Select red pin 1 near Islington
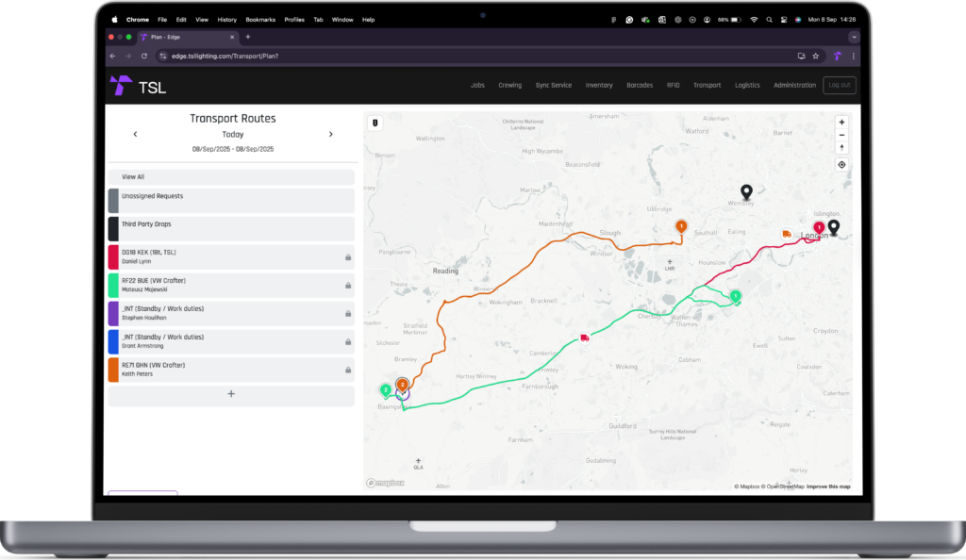This screenshot has width=966, height=560. pos(819,228)
